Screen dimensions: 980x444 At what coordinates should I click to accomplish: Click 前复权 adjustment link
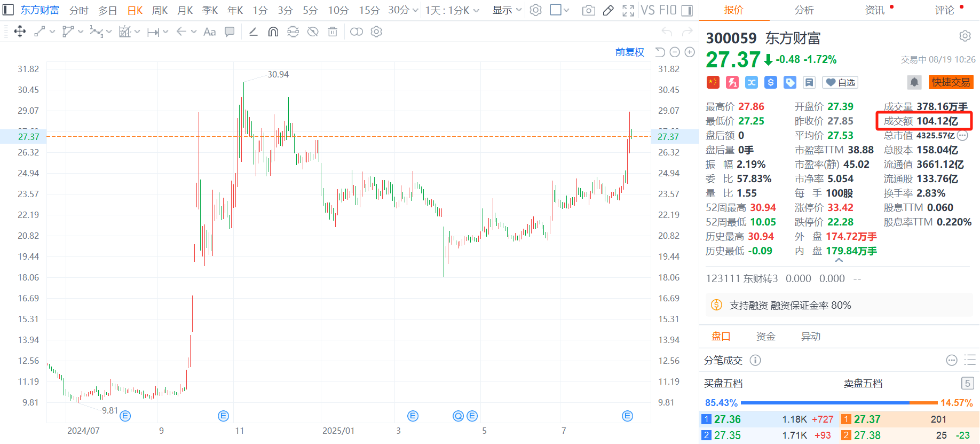630,52
